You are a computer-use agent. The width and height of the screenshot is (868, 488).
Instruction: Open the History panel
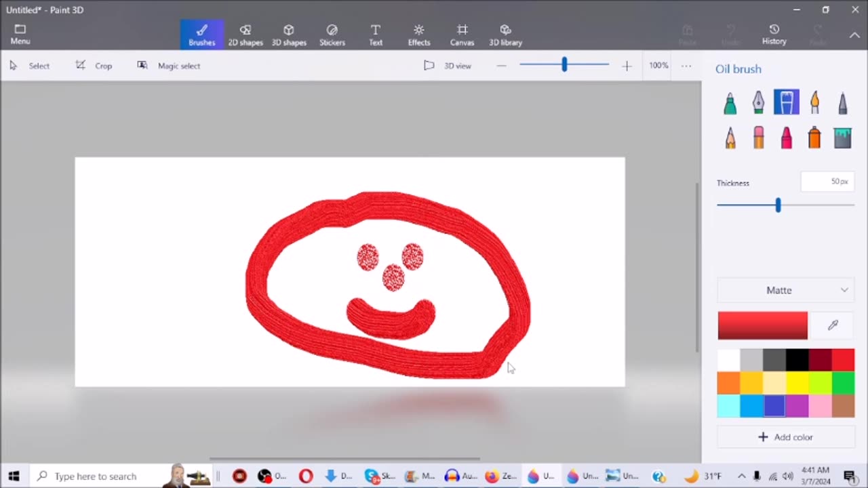(x=774, y=35)
